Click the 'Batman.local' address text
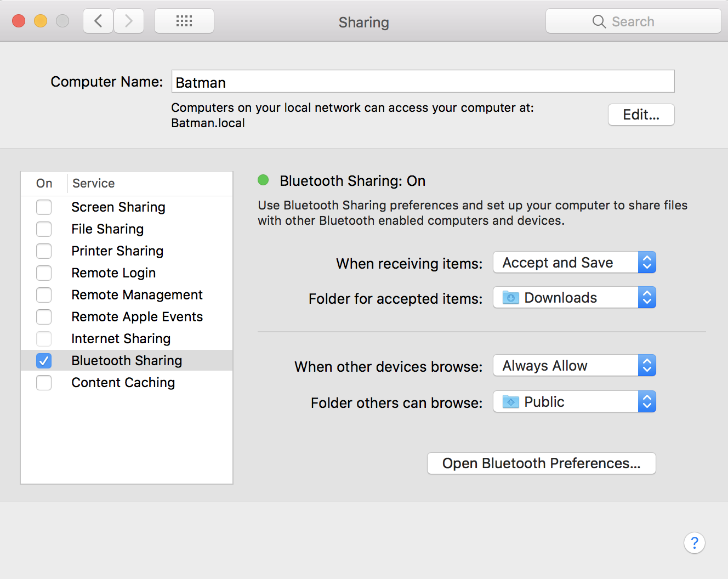Viewport: 728px width, 579px height. click(x=208, y=123)
